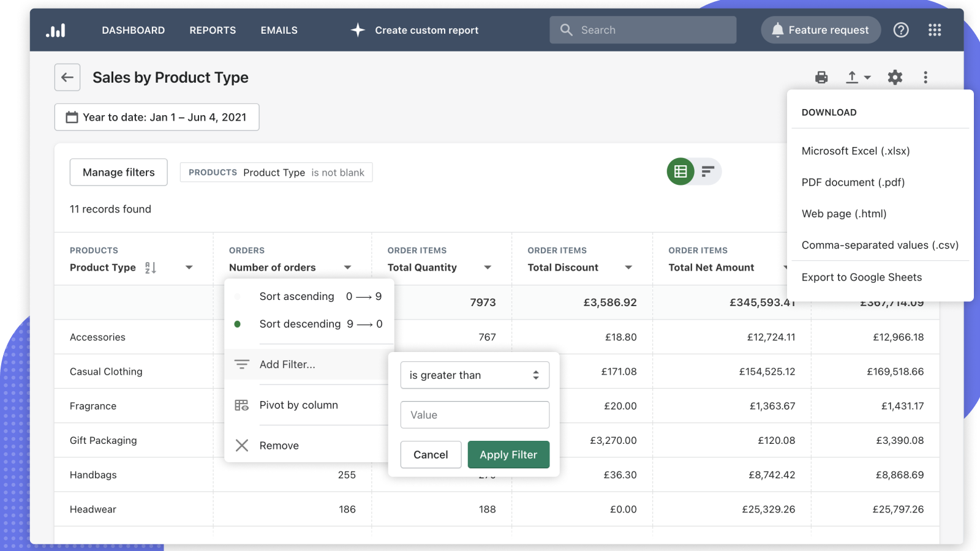Screen dimensions: 980x551
Task: Click the print icon in the toolbar
Action: (x=821, y=77)
